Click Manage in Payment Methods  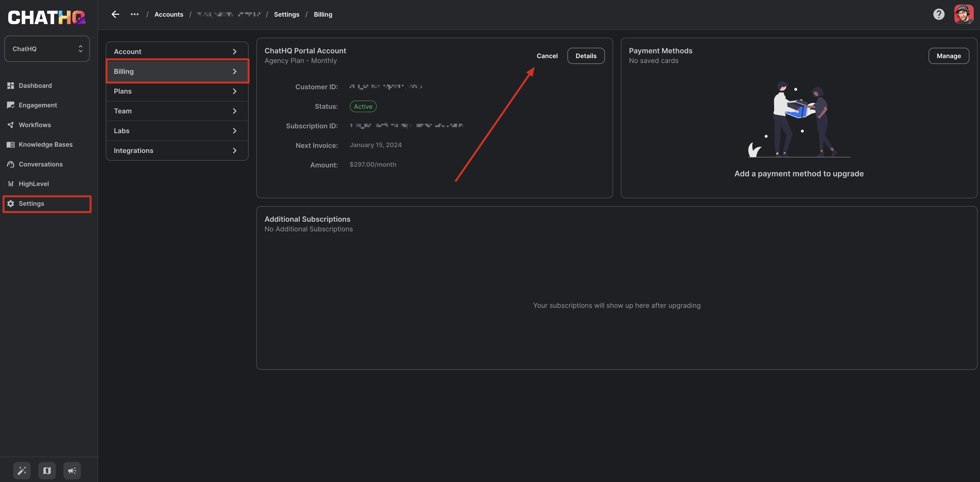click(x=948, y=56)
